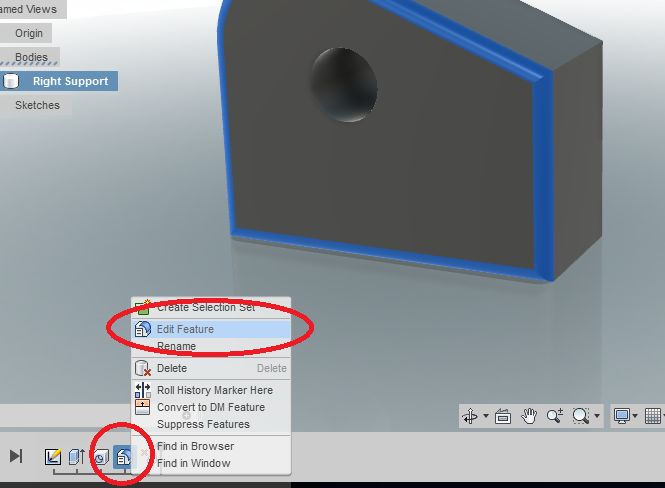This screenshot has height=488, width=665.
Task: Open the Sketches folder in browser
Action: 37,105
